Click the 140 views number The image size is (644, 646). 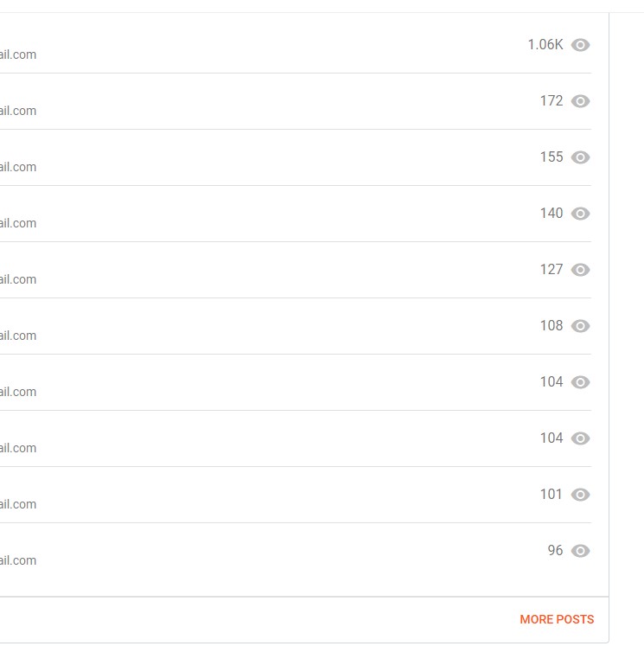point(552,214)
